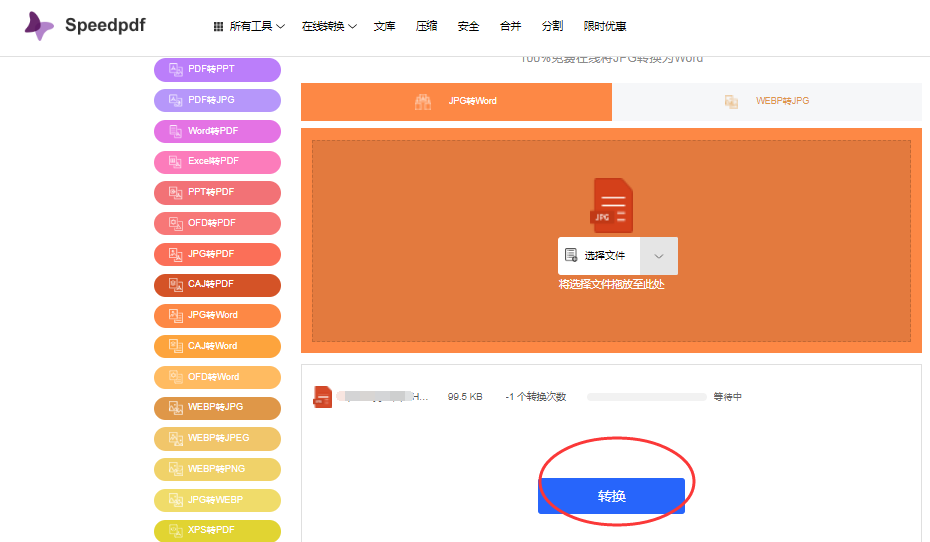The width and height of the screenshot is (930, 542).
Task: Click the OFD转Word sidebar icon
Action: 176,377
